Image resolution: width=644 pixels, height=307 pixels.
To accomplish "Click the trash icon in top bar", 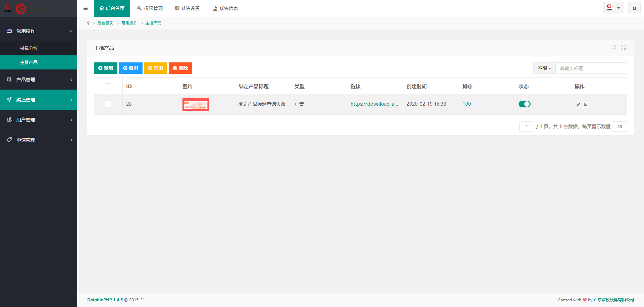I will (x=634, y=8).
